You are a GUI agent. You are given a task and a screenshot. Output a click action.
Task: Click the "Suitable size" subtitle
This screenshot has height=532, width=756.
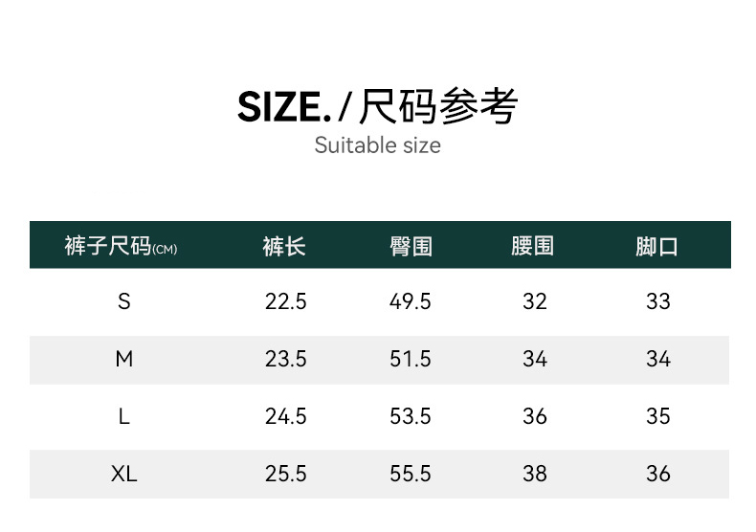click(378, 145)
